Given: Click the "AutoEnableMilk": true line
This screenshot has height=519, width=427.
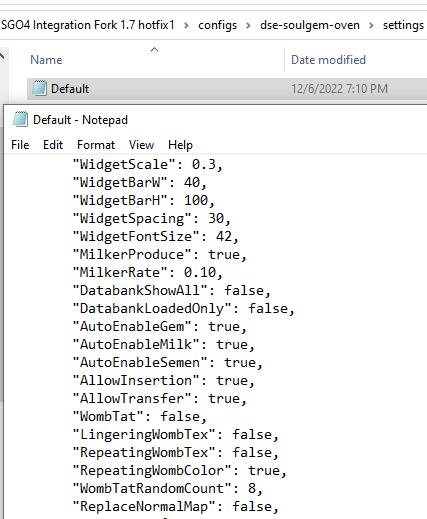Looking at the screenshot, I should pos(164,344).
